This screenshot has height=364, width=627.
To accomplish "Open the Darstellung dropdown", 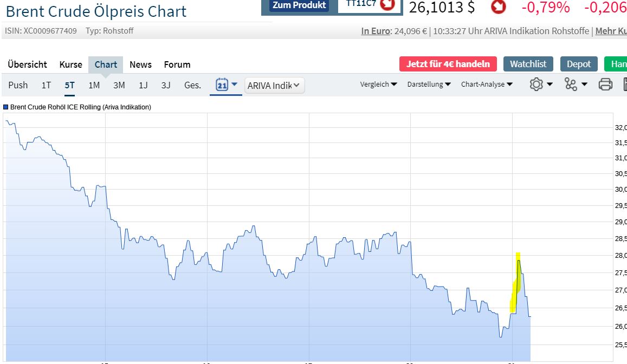I will [428, 84].
